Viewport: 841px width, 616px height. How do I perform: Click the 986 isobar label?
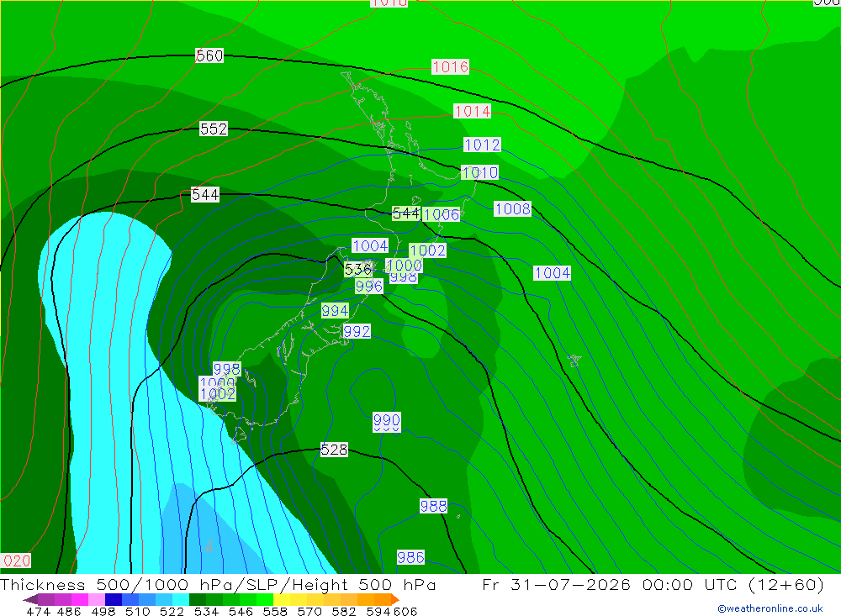(410, 557)
